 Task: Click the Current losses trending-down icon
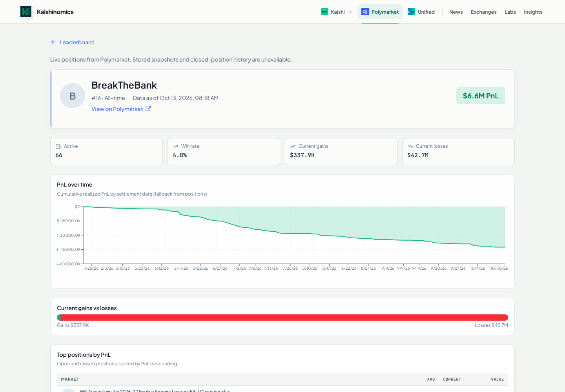pos(410,146)
